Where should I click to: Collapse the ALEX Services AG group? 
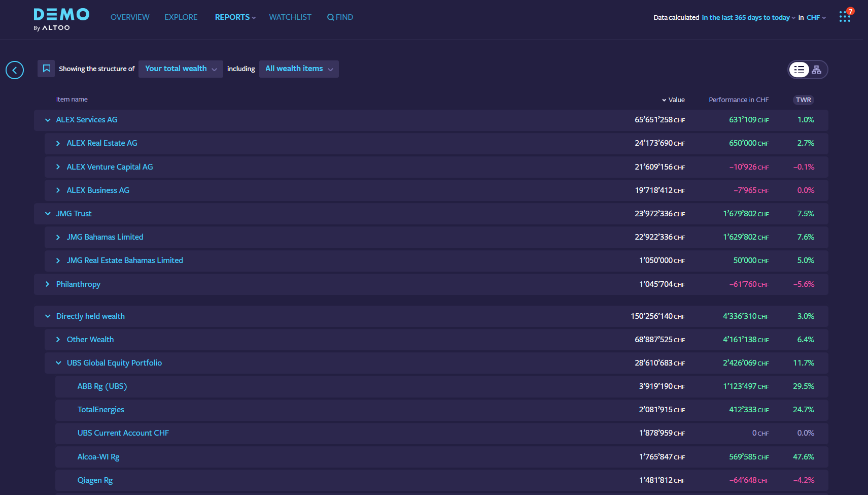point(48,120)
